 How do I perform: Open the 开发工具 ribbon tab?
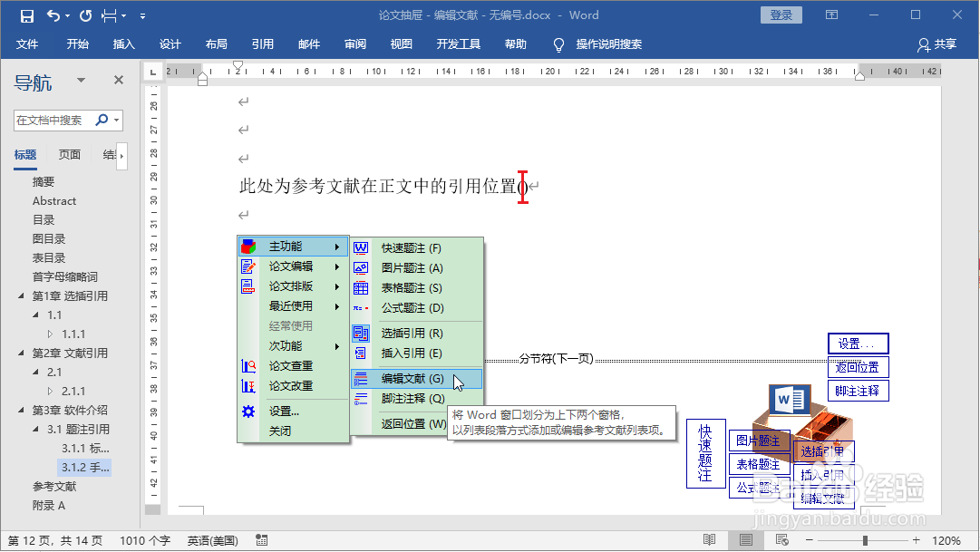click(x=458, y=44)
